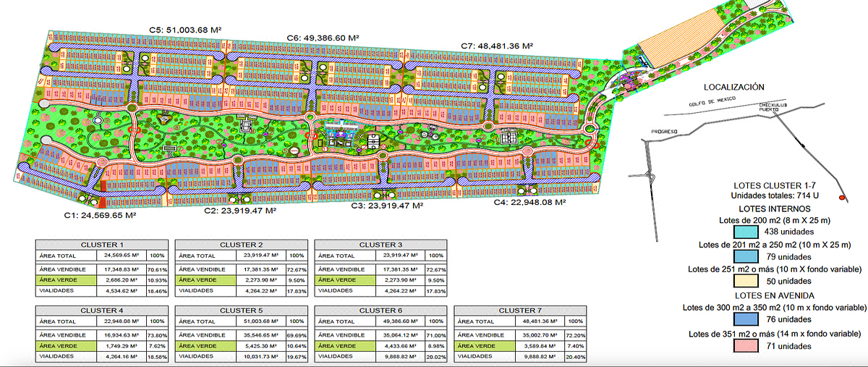Click the PROGRESO map label

[x=663, y=132]
